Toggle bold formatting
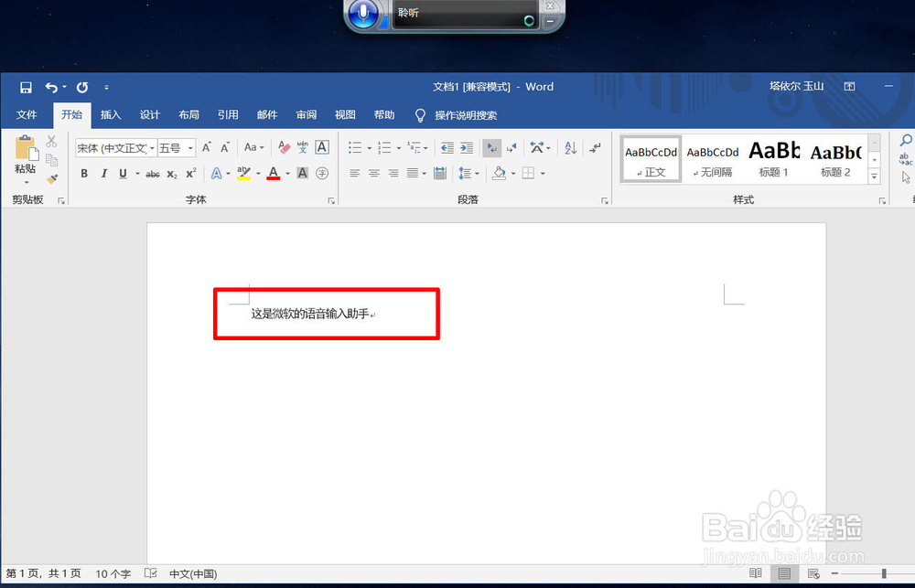915x588 pixels. (x=84, y=174)
